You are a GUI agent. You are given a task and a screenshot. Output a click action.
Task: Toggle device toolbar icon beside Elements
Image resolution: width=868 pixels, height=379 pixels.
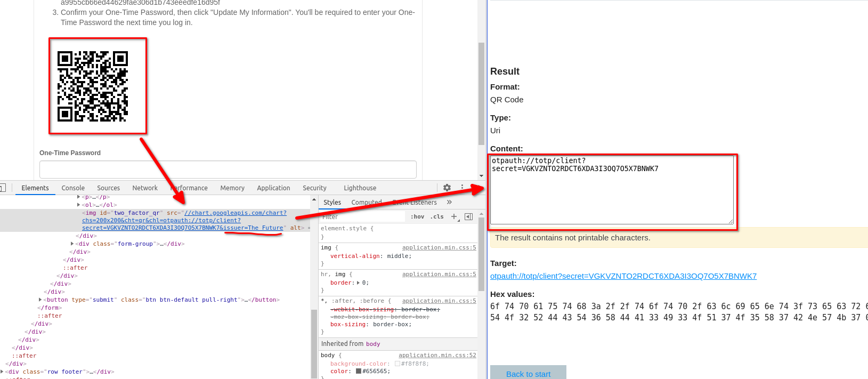(3, 188)
